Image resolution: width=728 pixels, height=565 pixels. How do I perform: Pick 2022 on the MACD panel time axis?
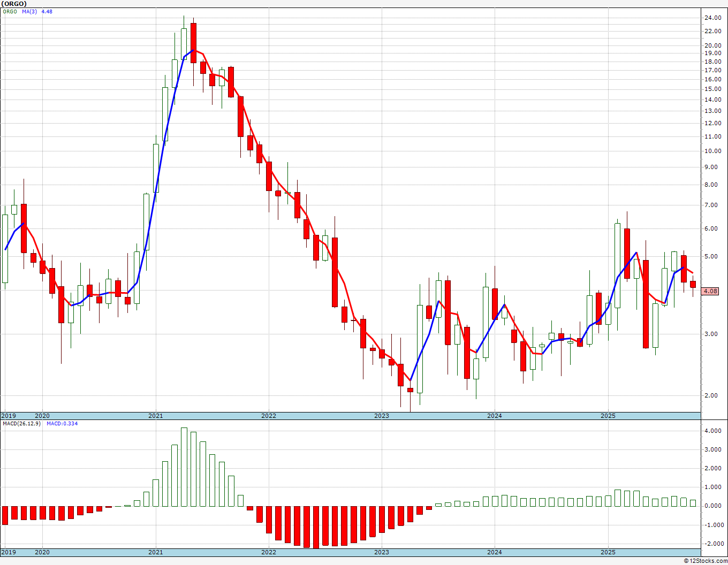click(268, 552)
